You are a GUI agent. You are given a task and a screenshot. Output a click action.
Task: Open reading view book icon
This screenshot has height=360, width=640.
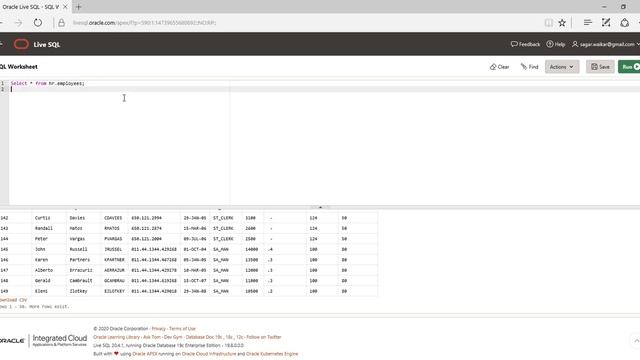click(549, 23)
